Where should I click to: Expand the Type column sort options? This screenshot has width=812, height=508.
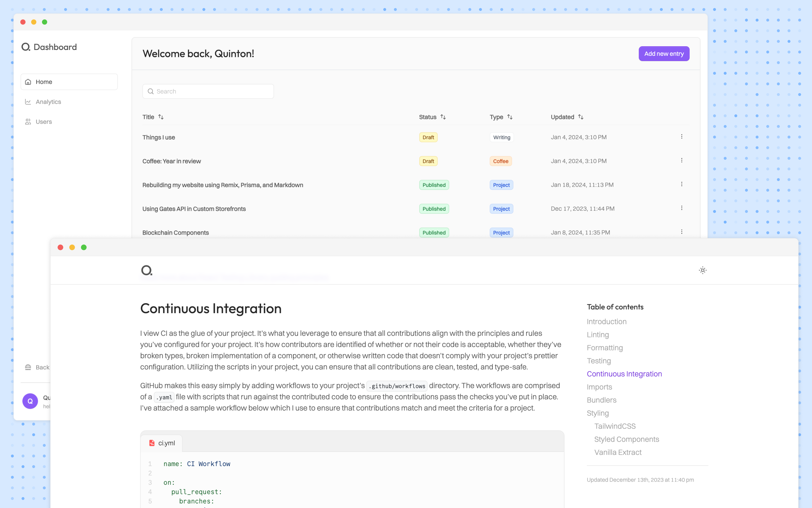[x=510, y=117]
